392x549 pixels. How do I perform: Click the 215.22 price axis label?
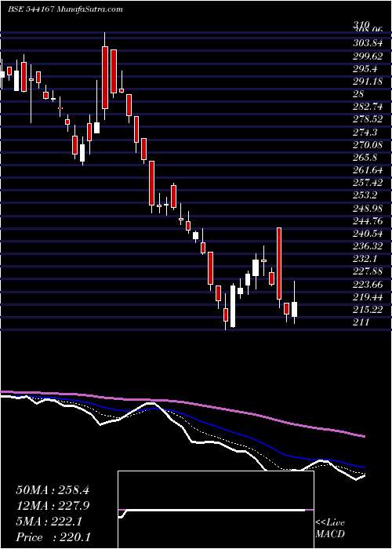click(368, 310)
